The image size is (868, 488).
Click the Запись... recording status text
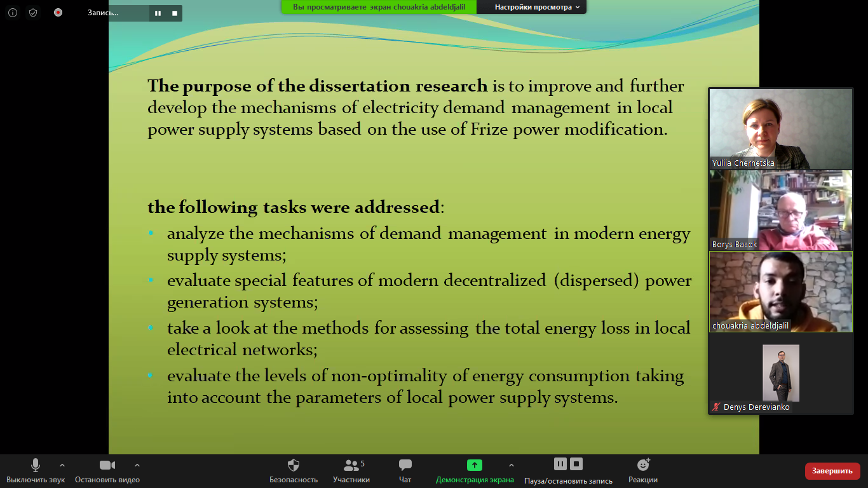(103, 13)
